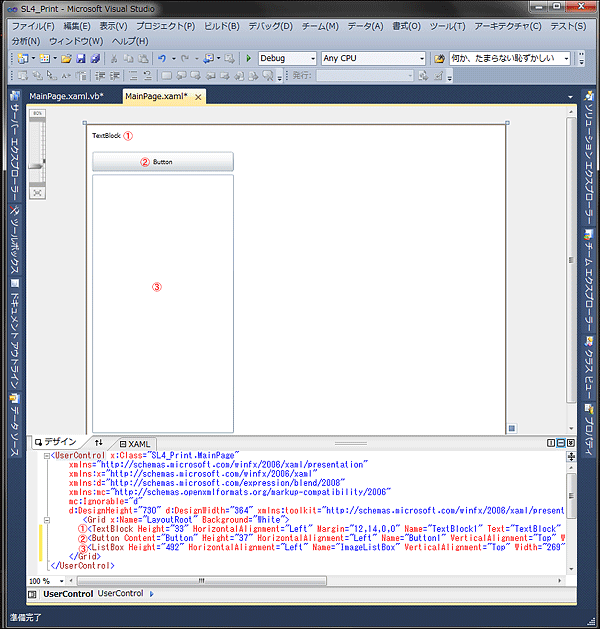
Task: Select the TextBlock element on the design surface
Action: point(106,136)
